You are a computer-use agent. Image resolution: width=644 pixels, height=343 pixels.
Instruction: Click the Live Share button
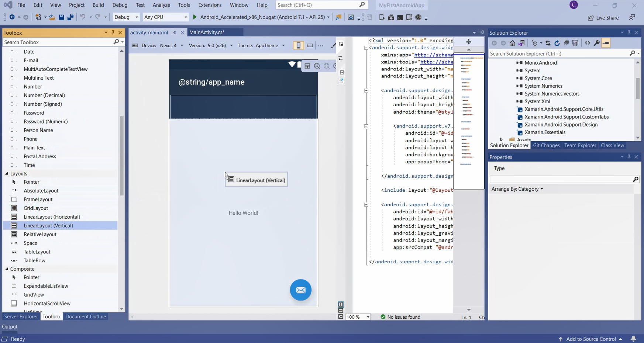coord(603,18)
